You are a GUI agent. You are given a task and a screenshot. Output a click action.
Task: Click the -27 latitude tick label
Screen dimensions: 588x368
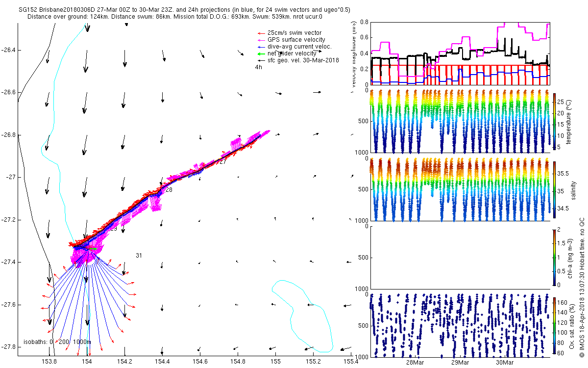(x=11, y=177)
